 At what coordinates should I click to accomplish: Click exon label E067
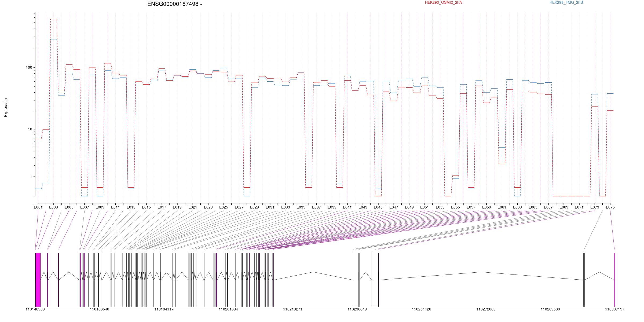coord(548,207)
